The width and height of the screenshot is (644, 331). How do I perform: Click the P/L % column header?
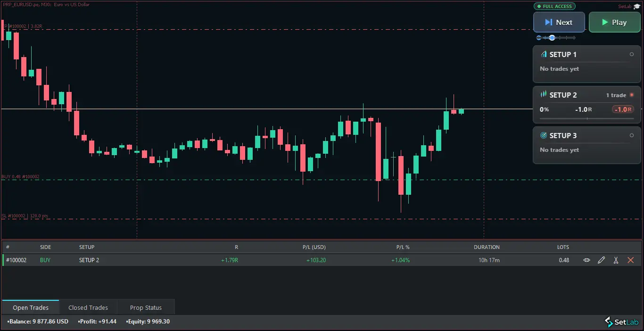point(403,247)
